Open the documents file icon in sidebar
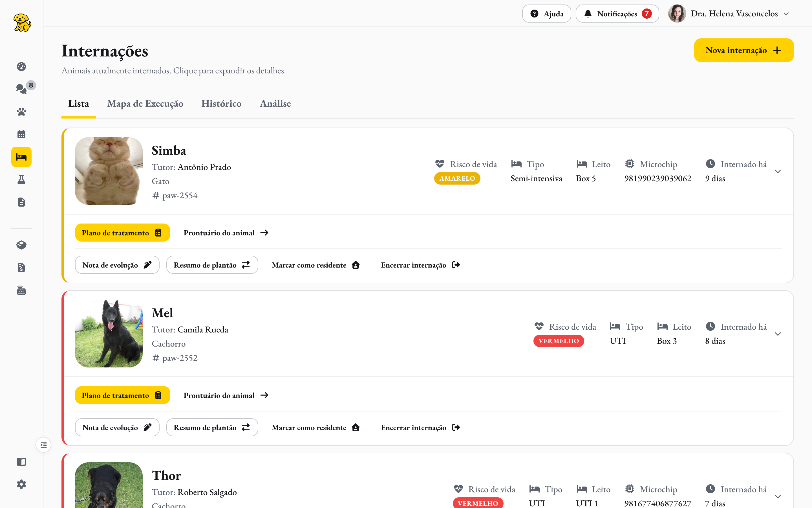The image size is (812, 508). point(21,202)
